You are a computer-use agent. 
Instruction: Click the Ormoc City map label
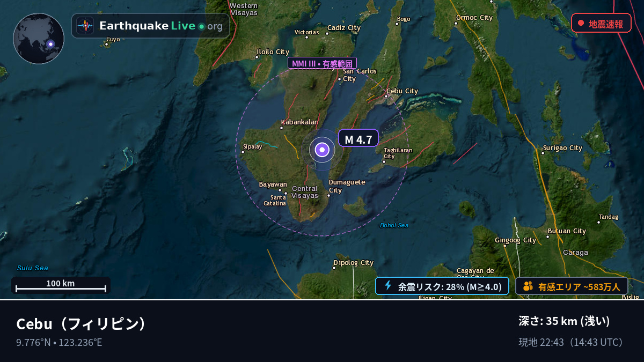coord(474,18)
